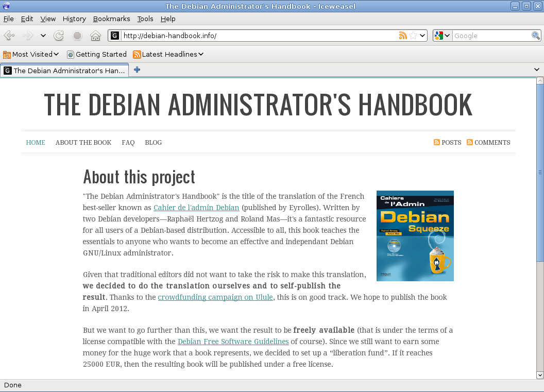
Task: Follow the Cahier de l'admin Debian link
Action: click(196, 208)
